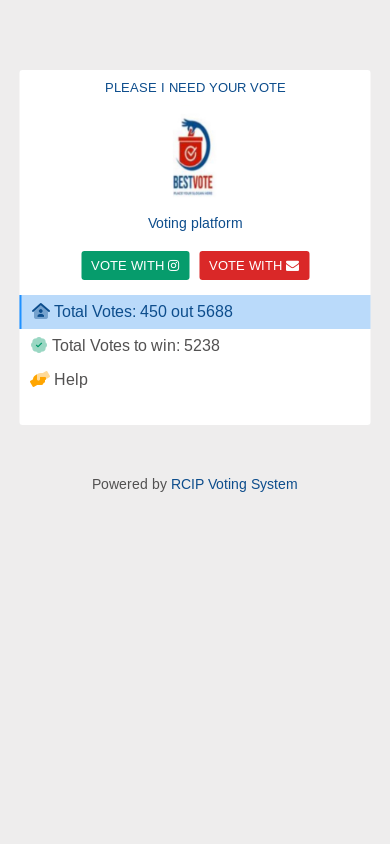Click the Powered by footer text
This screenshot has width=390, height=844.
tap(129, 484)
